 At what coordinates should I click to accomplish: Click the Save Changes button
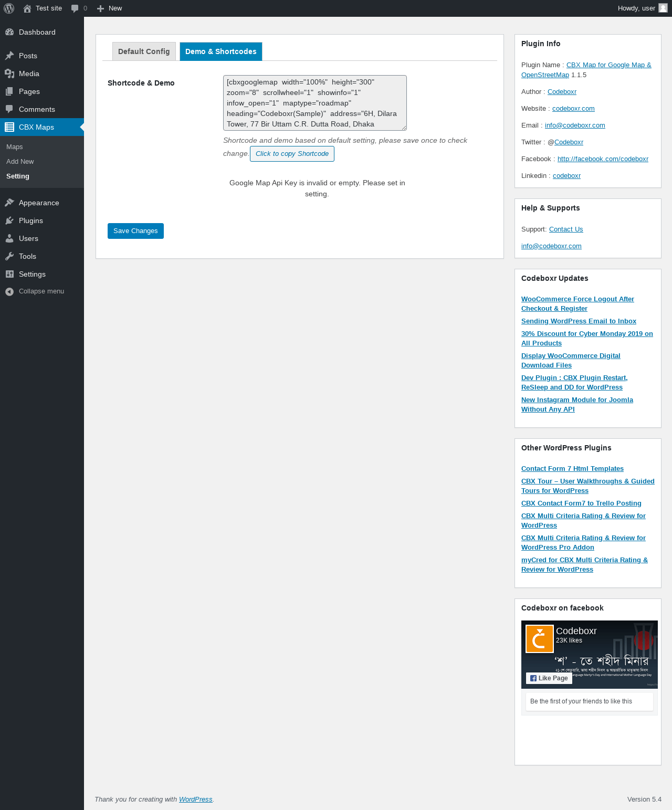coord(135,231)
